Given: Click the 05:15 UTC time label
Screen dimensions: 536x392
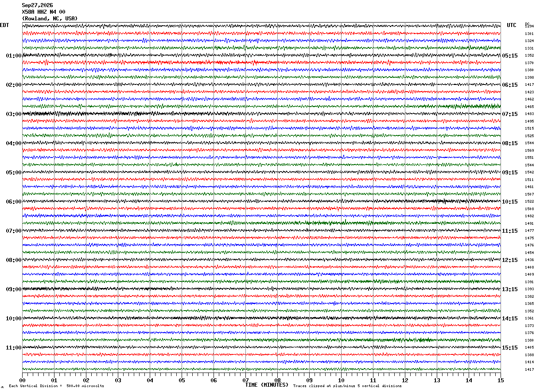Looking at the screenshot, I should [510, 56].
